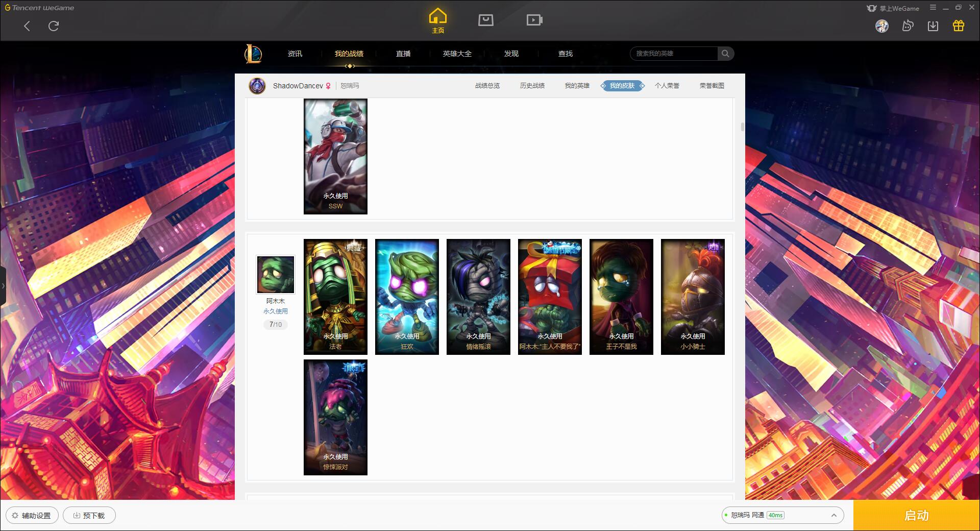Viewport: 980px width, 531px height.
Task: Open the 王子不是我 skin card
Action: pos(621,297)
